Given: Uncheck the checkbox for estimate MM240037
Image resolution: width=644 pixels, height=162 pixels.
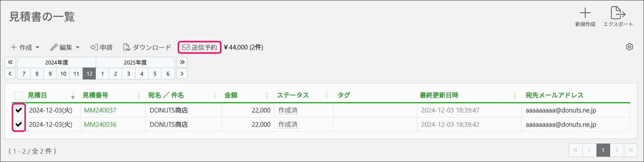Looking at the screenshot, I should [x=19, y=110].
